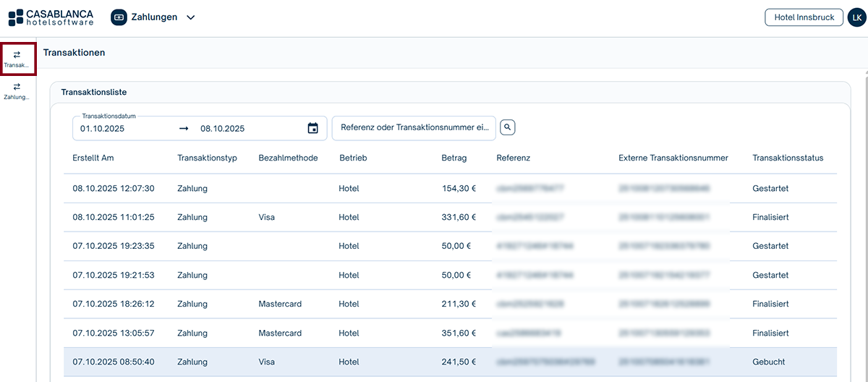868x382 pixels.
Task: Click the Transaktionsstatus column header
Action: pos(788,158)
